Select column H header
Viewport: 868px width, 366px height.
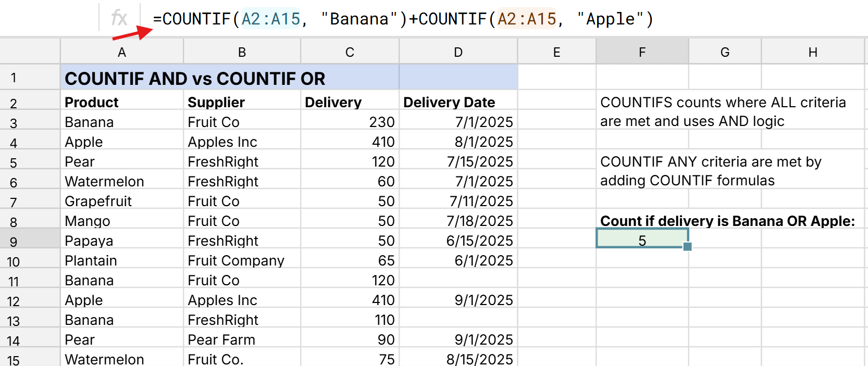pos(812,52)
